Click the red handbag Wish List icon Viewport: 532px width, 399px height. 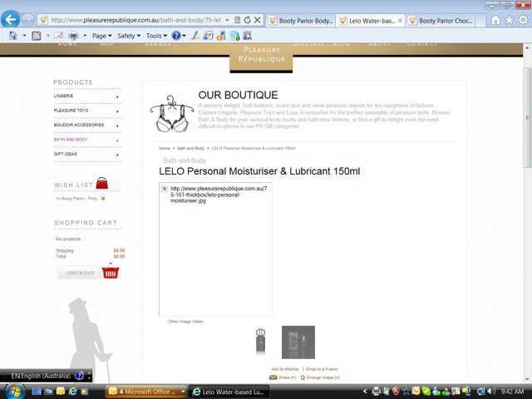click(101, 183)
